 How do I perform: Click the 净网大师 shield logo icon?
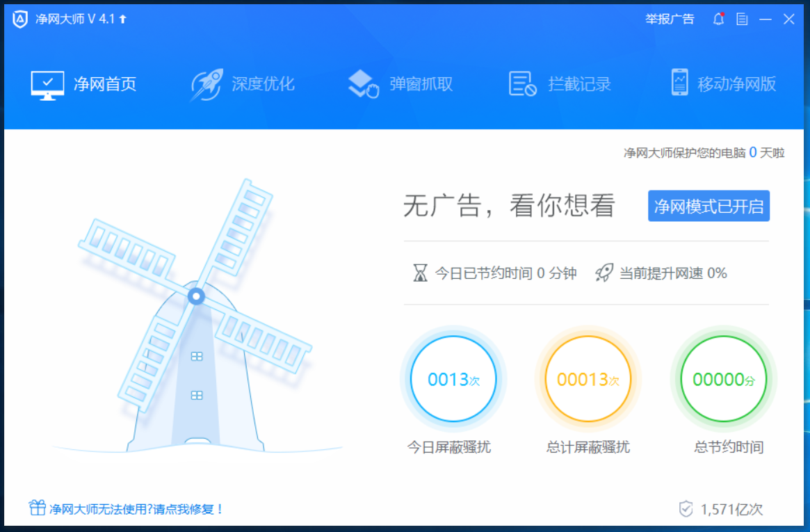pos(19,19)
